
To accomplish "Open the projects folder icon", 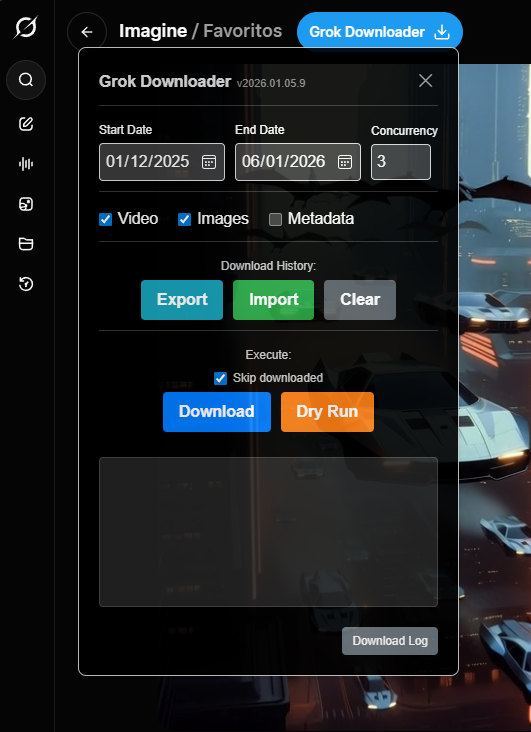I will point(26,244).
